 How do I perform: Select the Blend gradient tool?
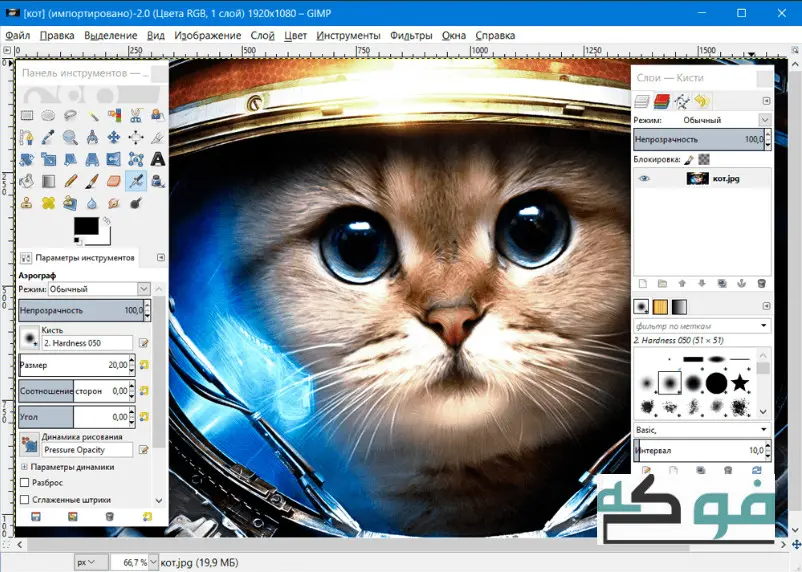tap(49, 181)
